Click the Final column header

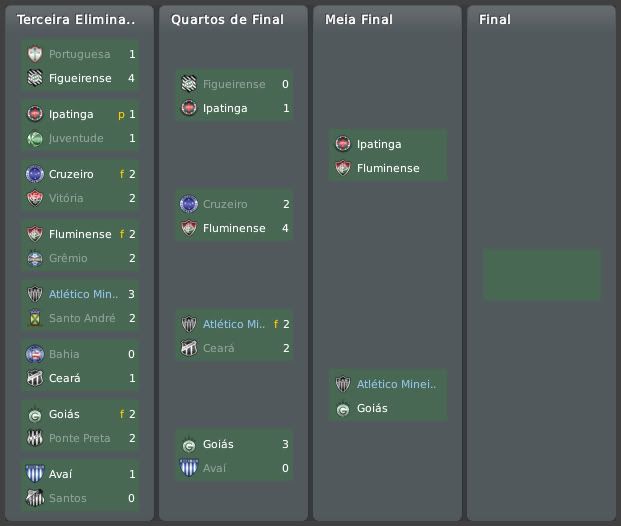point(495,19)
